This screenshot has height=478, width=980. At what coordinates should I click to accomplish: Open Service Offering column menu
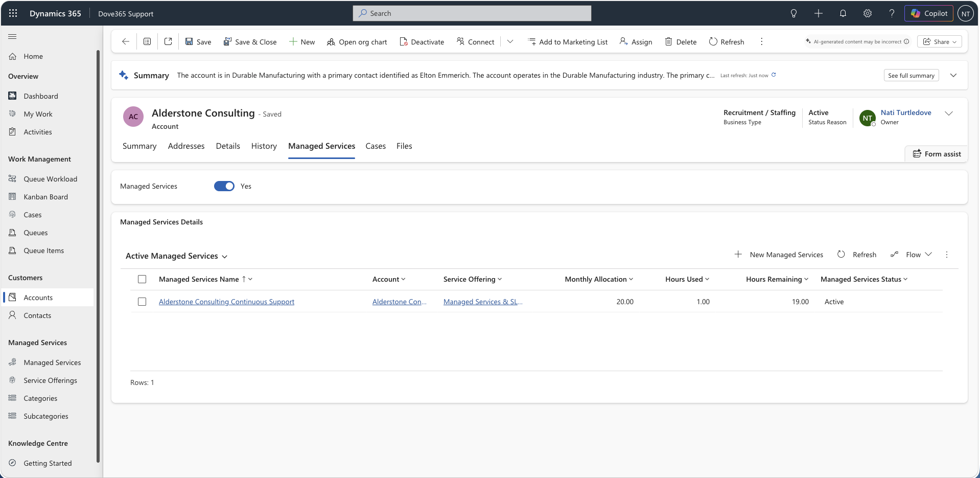[x=473, y=279]
